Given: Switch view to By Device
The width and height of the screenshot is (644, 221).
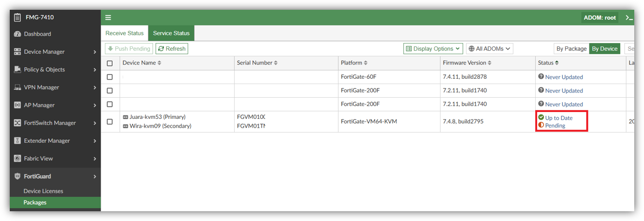Looking at the screenshot, I should click(x=605, y=49).
